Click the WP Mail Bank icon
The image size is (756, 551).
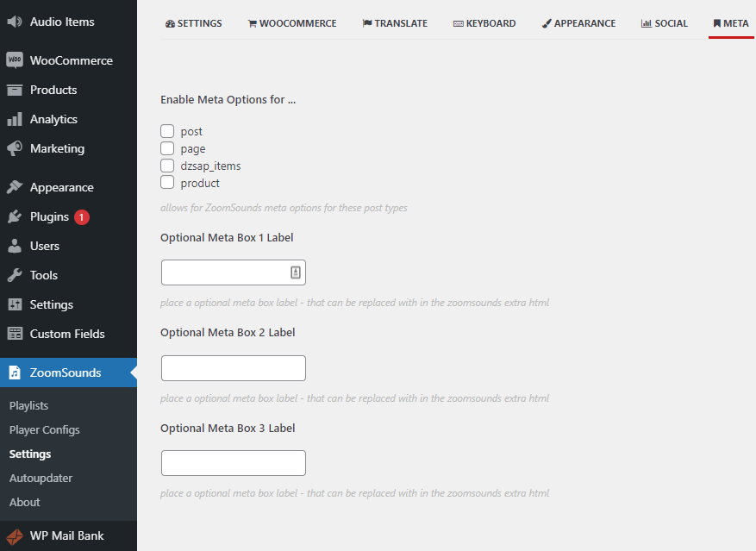point(15,535)
